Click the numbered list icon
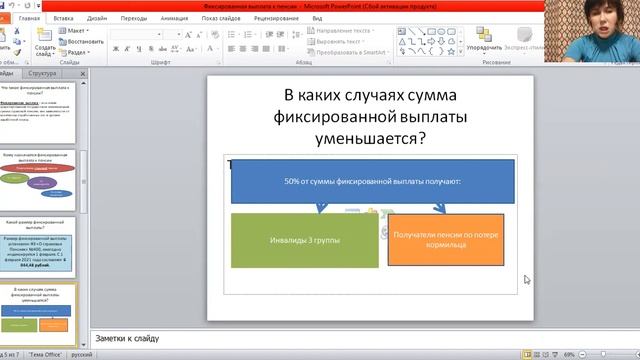The height and width of the screenshot is (360, 640). pyautogui.click(x=248, y=35)
